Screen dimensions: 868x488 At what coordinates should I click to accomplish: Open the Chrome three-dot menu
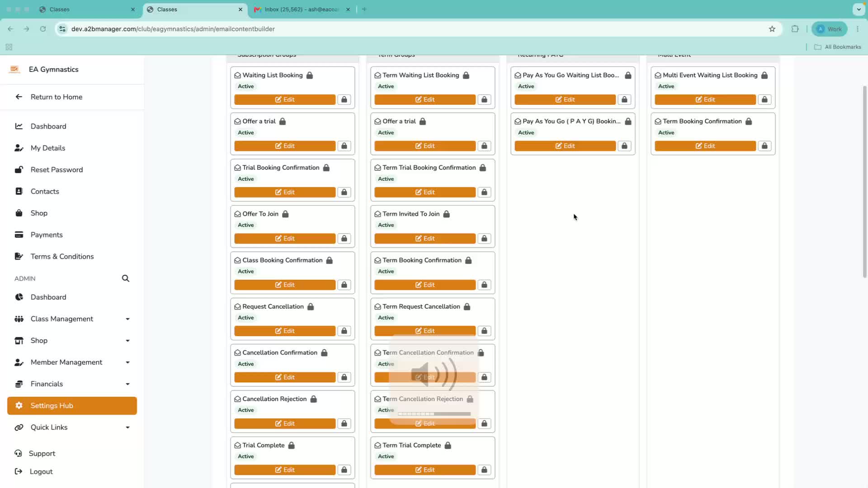click(x=858, y=29)
